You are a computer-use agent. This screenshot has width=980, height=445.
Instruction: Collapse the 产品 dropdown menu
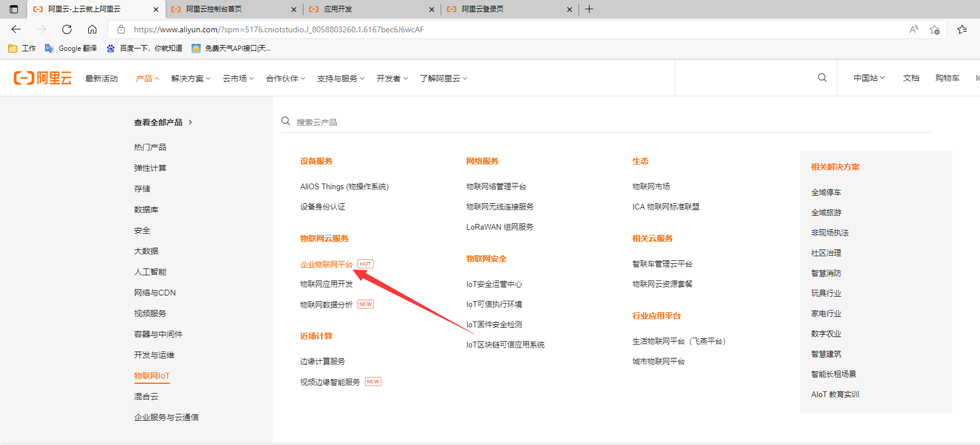[147, 78]
